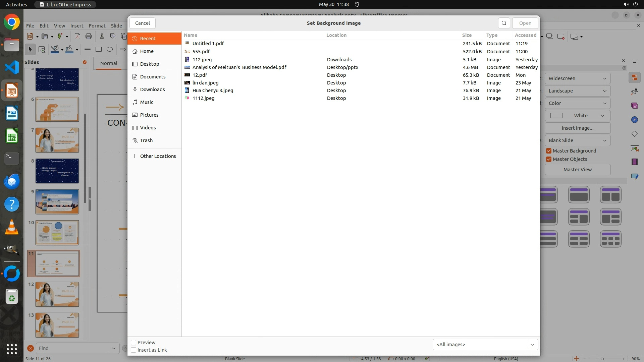Image resolution: width=644 pixels, height=362 pixels.
Task: Select the rectangle shape tool
Action: (98, 50)
